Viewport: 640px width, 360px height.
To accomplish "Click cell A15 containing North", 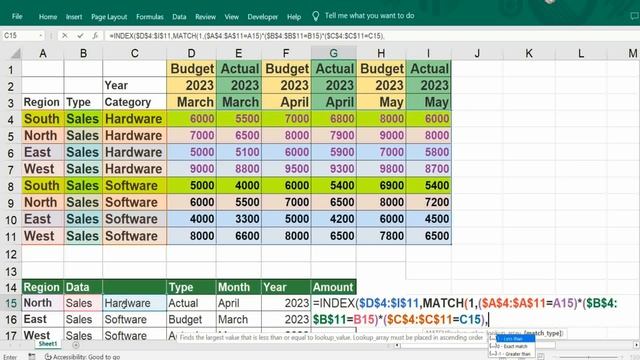I will click(42, 303).
